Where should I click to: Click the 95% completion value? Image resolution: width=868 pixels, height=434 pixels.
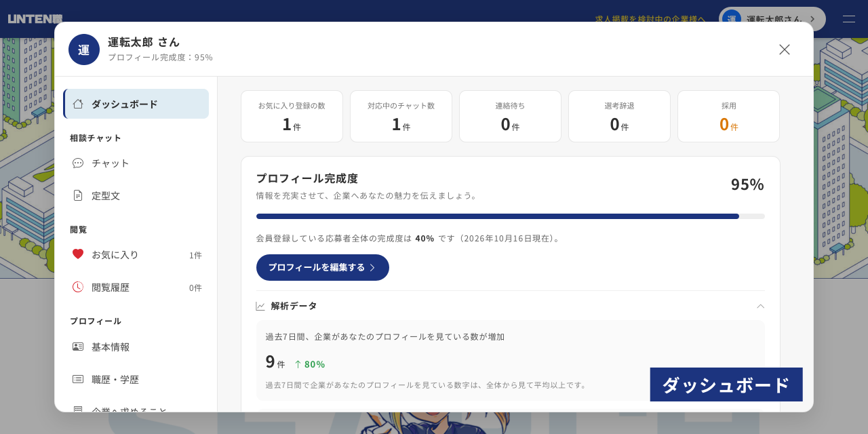[x=747, y=184]
